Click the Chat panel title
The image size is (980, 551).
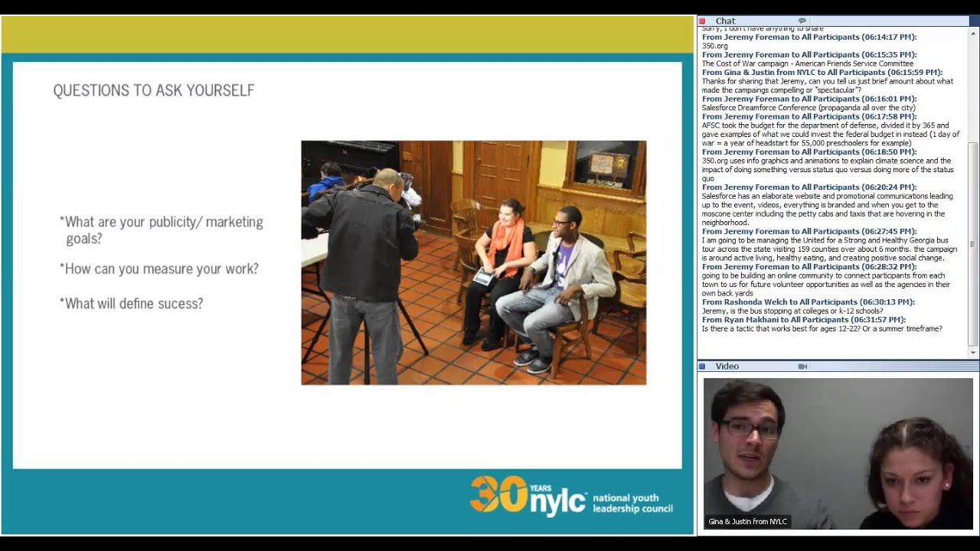tap(725, 21)
